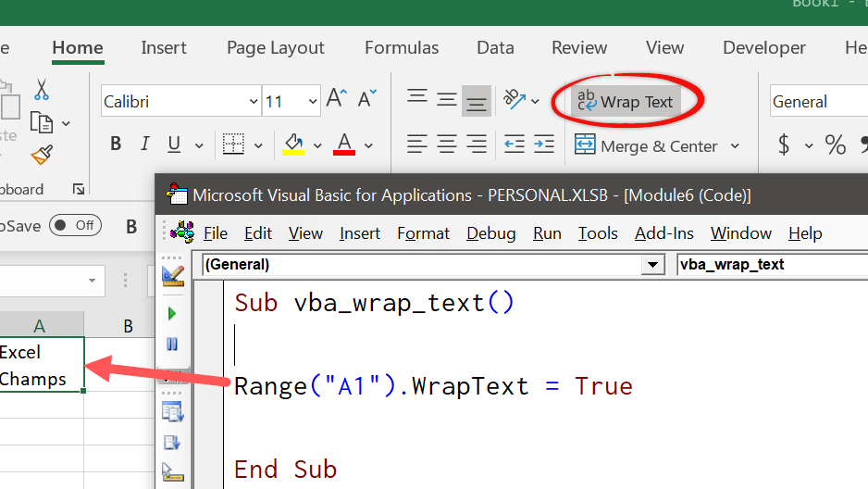Image resolution: width=868 pixels, height=489 pixels.
Task: Click View Microsoft Excel icon in VBA menu bar
Action: click(x=181, y=232)
